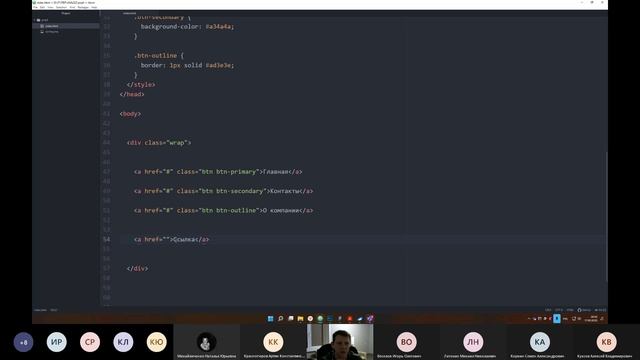640x360 pixels.
Task: Select participant avatar ЛН
Action: click(x=473, y=342)
